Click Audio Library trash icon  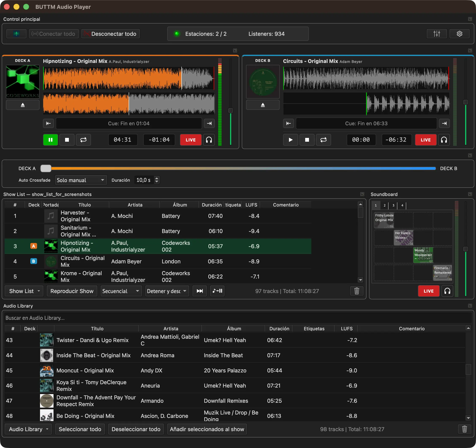tap(464, 429)
